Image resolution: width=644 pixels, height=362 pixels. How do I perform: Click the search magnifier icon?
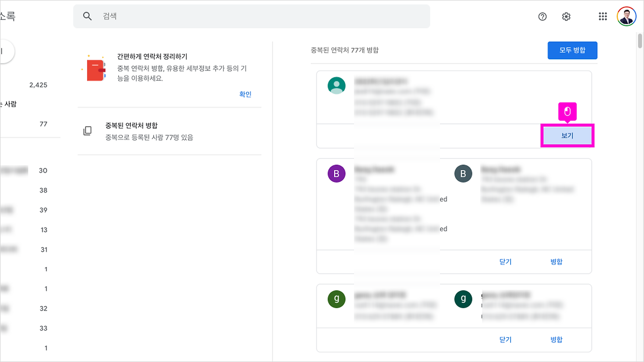click(x=87, y=16)
